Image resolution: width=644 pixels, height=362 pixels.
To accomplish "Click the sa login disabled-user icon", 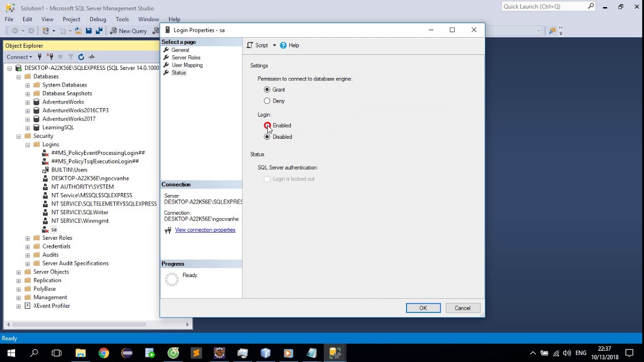I will point(45,230).
